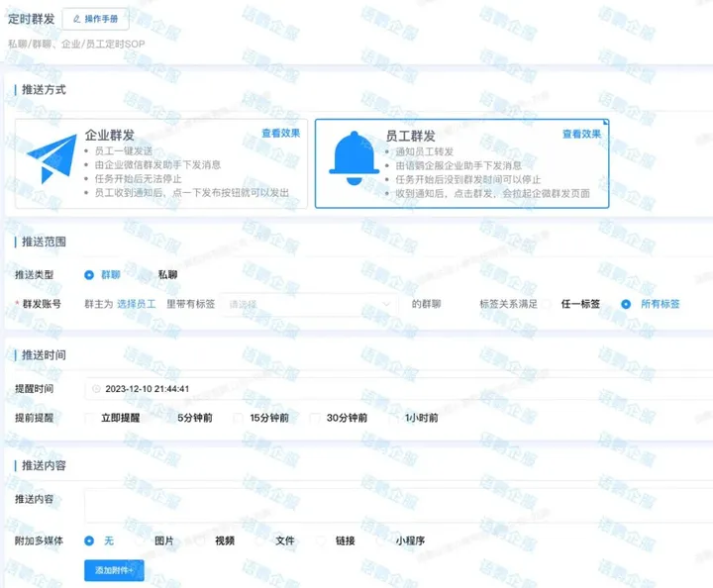Select 小程序 as attached media type
Viewport: 713px width, 588px height.
point(383,540)
